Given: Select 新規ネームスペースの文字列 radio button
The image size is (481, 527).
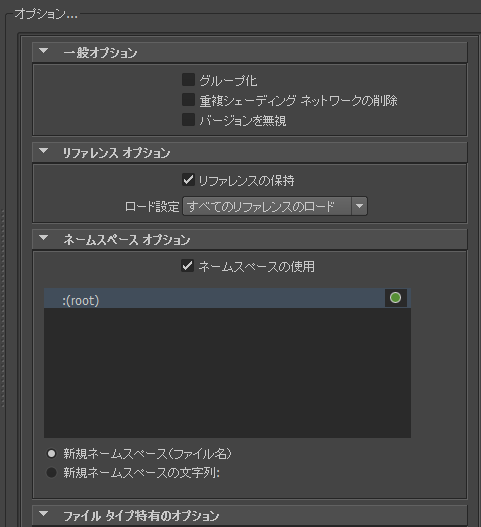Looking at the screenshot, I should click(x=51, y=473).
